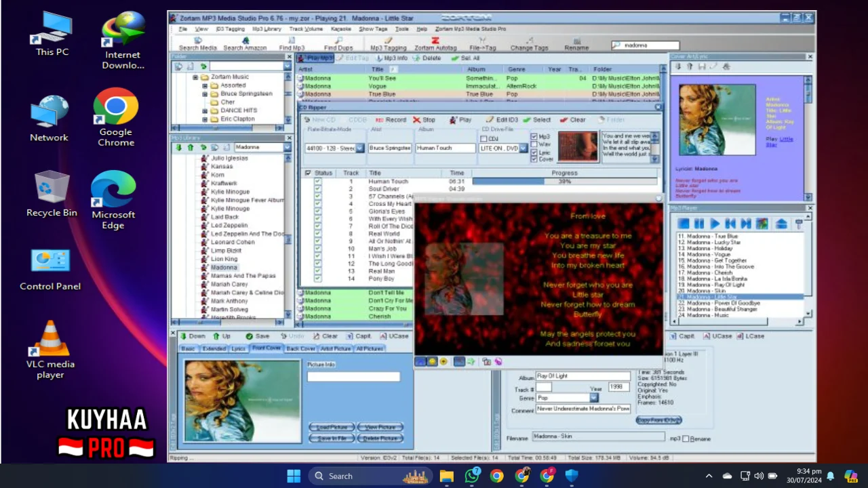This screenshot has height=488, width=868.
Task: Stop ripping in the CD Ripper
Action: [x=424, y=120]
